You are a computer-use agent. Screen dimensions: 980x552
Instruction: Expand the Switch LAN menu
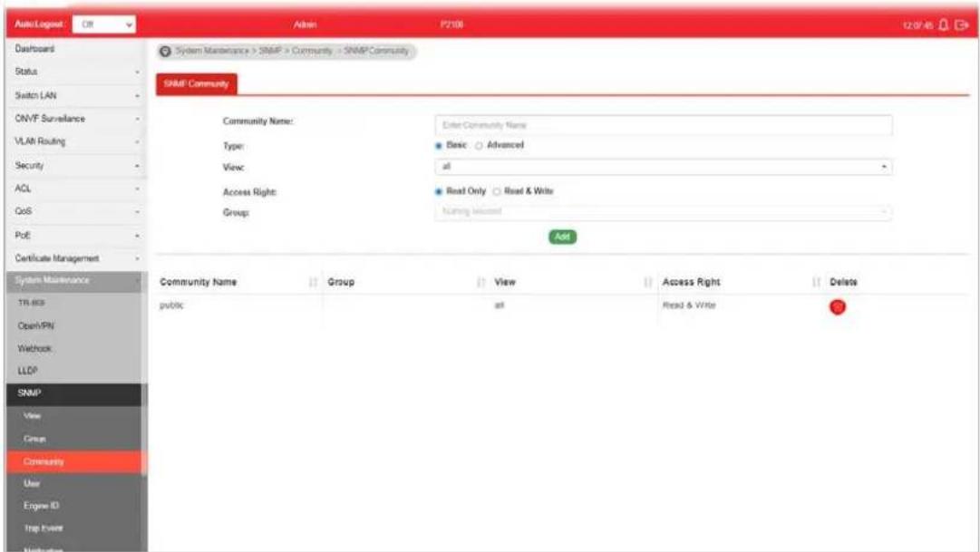coord(76,96)
